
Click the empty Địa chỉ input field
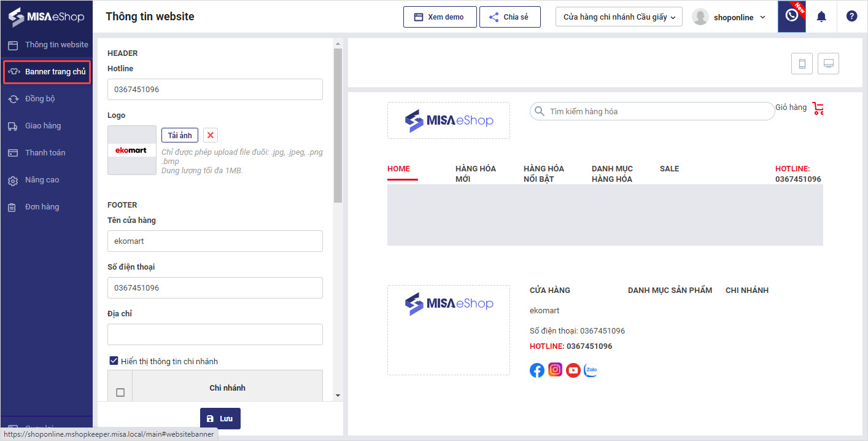[x=215, y=334]
